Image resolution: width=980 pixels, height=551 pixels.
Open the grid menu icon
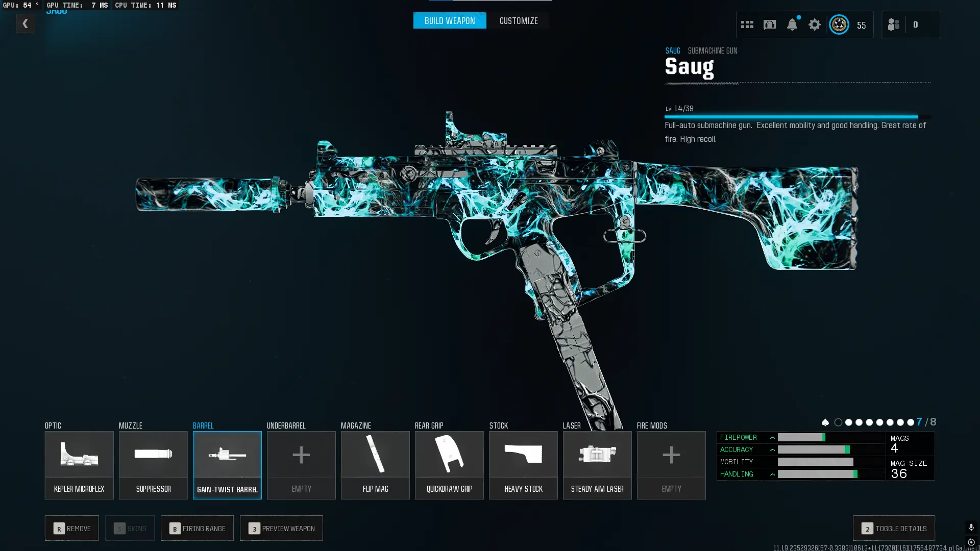[747, 24]
